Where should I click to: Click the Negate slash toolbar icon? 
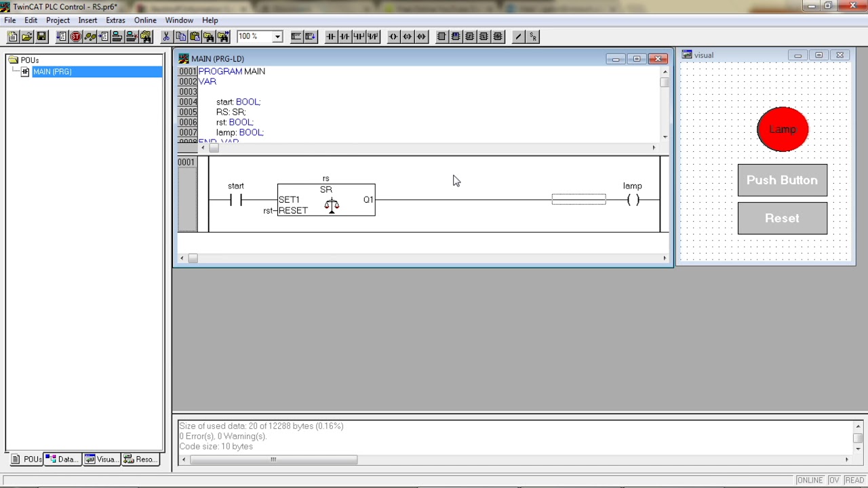(518, 37)
